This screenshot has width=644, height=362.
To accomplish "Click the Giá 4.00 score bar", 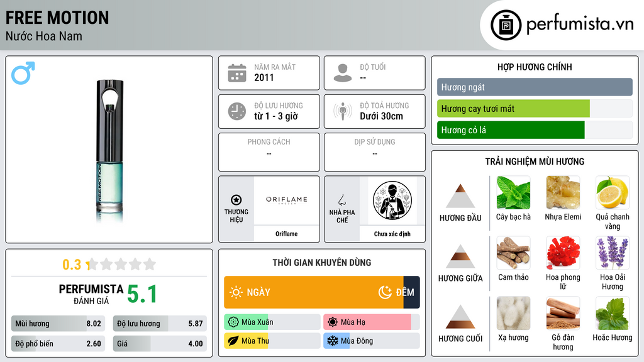I will [x=160, y=344].
